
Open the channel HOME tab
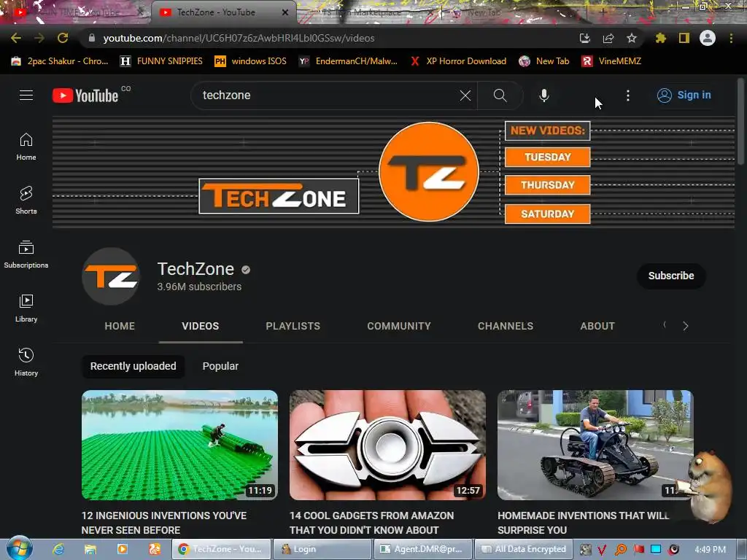120,326
